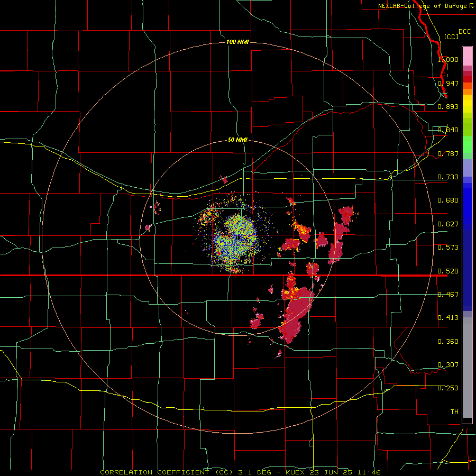Click the 0.787 legend value

tap(448, 153)
